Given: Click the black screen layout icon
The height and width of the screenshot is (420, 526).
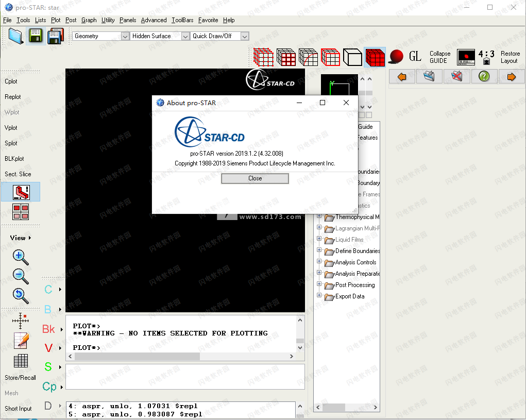Looking at the screenshot, I should (x=466, y=57).
